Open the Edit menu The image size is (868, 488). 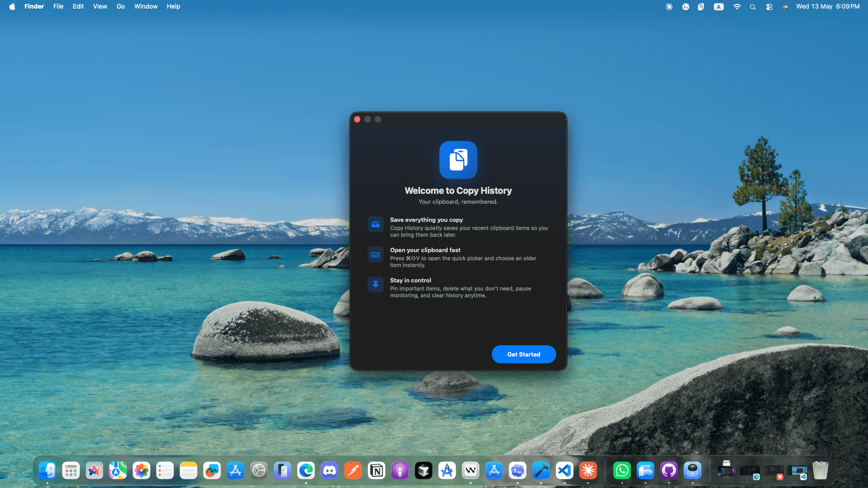(x=78, y=6)
